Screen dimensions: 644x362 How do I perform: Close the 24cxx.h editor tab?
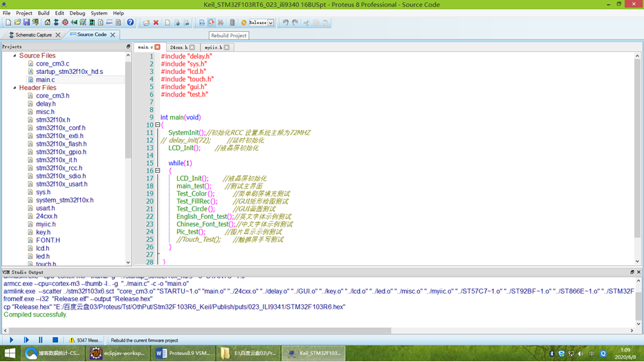[192, 47]
